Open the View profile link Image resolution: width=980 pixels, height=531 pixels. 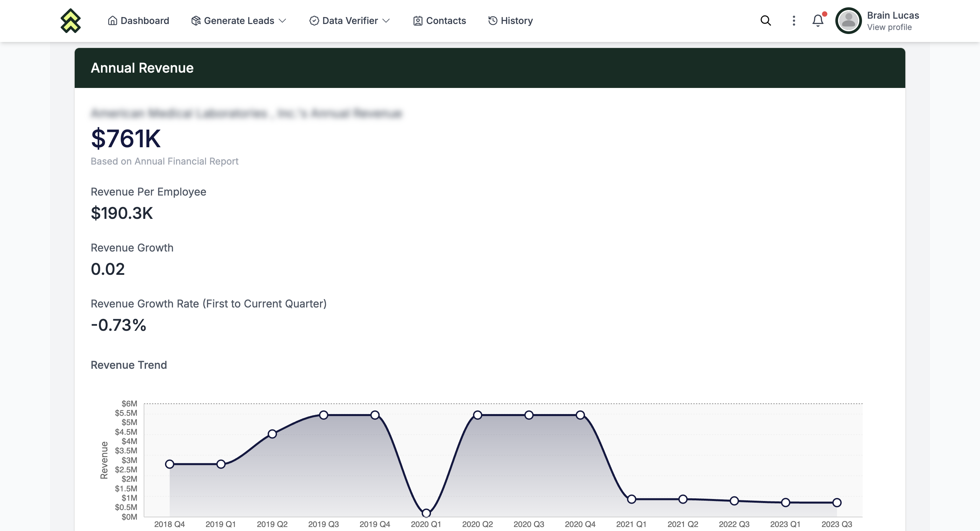click(x=889, y=27)
